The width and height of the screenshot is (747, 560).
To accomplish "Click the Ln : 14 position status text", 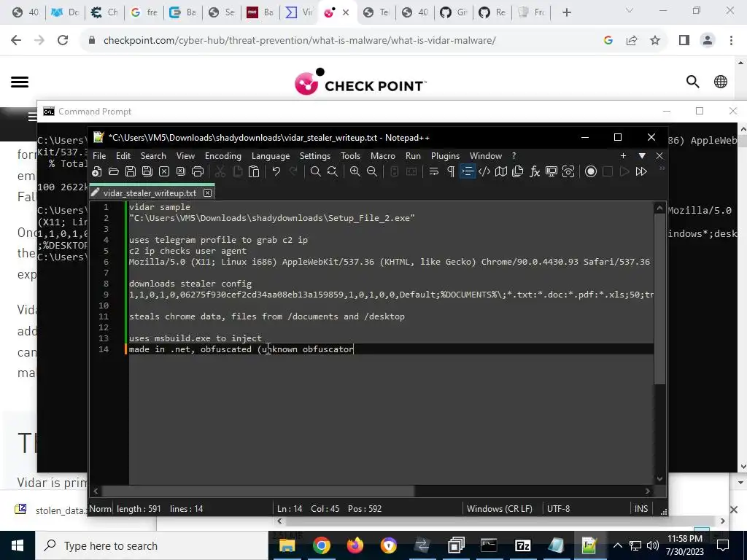I will (x=290, y=508).
